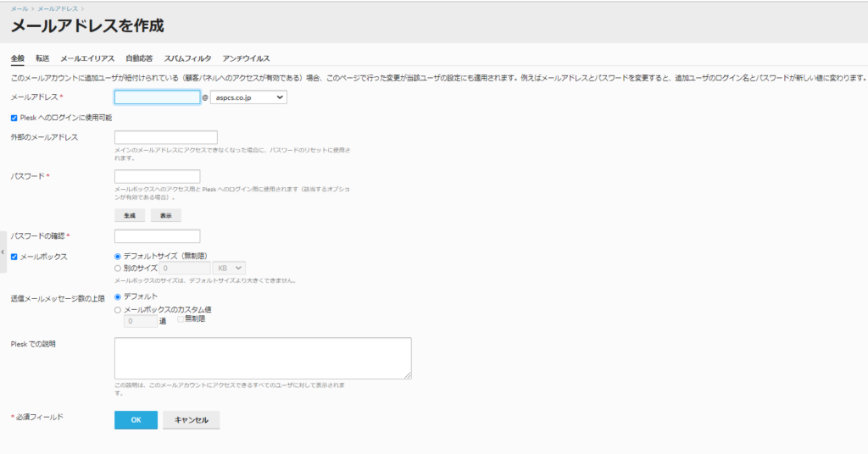This screenshot has width=868, height=454.
Task: Select the 別のサイズ radio button
Action: coord(118,268)
